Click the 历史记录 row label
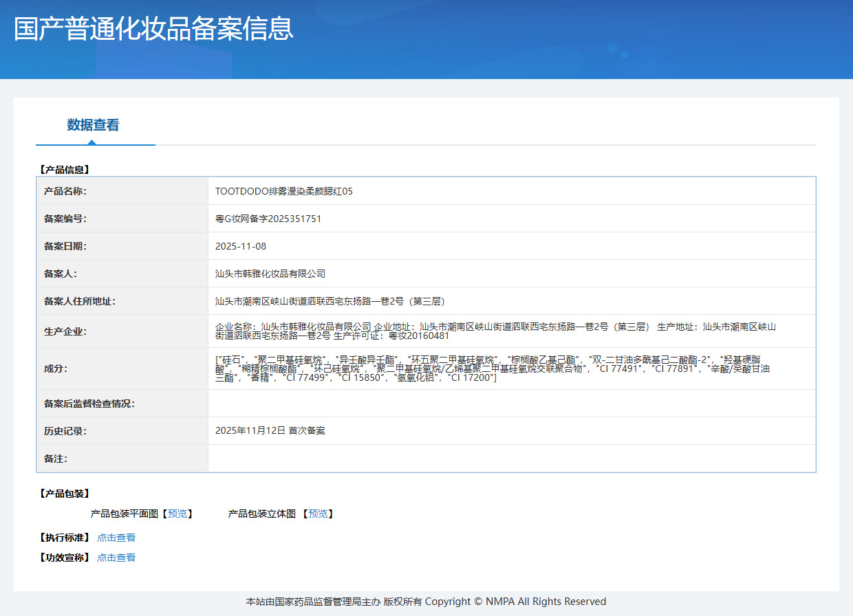Screen dimensions: 853x616 click(65, 431)
